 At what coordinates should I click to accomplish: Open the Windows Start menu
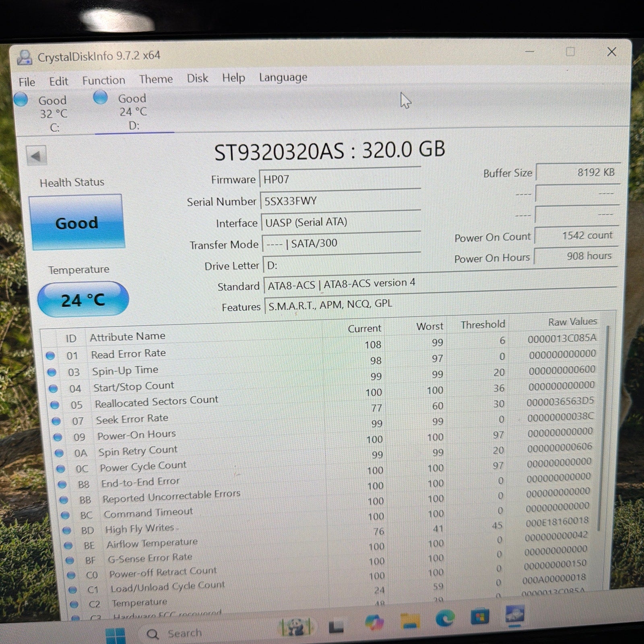pyautogui.click(x=115, y=636)
